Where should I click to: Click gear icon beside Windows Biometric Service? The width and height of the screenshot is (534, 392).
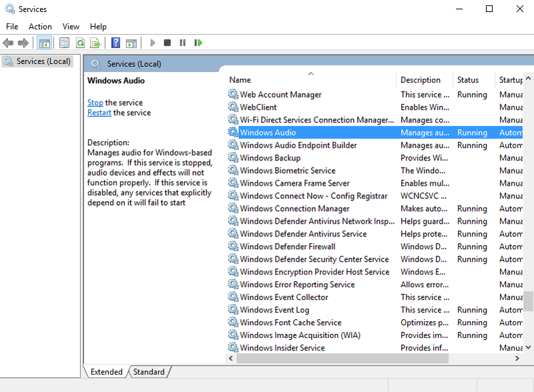pyautogui.click(x=233, y=170)
